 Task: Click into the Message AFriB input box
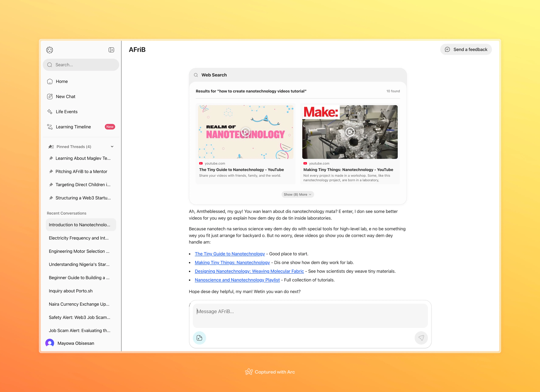310,316
